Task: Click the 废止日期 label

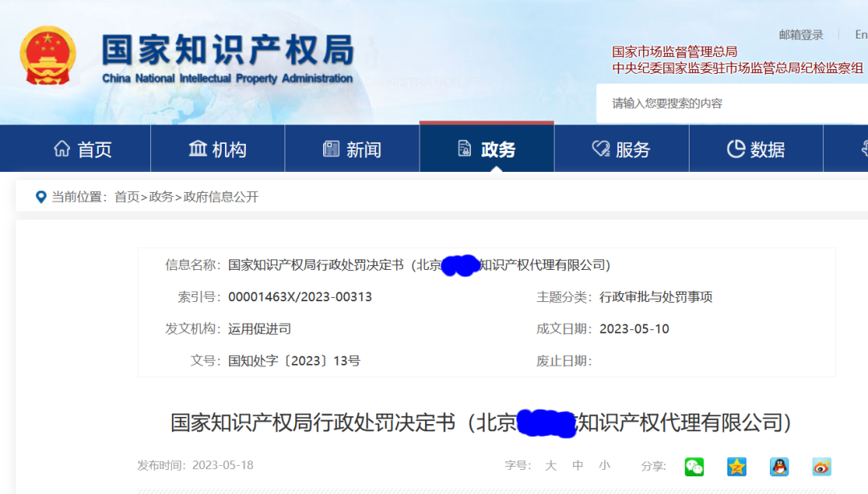Action: (564, 361)
